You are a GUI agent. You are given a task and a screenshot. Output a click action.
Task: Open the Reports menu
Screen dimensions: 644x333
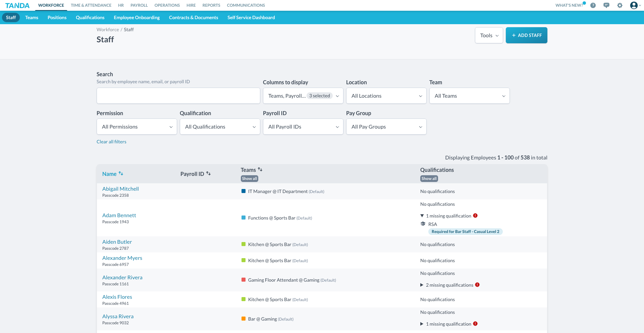(x=211, y=5)
